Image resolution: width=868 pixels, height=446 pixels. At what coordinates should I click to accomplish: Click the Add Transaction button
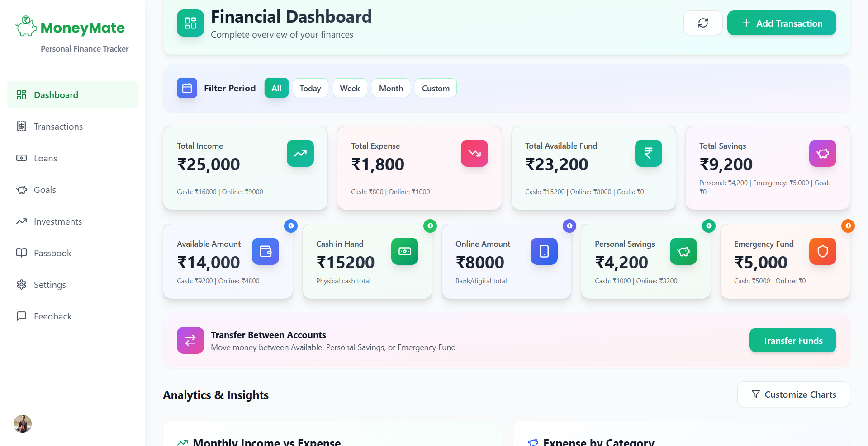(781, 23)
